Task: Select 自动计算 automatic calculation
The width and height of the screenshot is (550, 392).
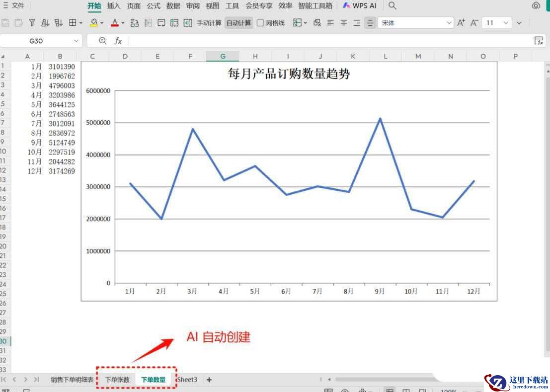Action: point(238,23)
